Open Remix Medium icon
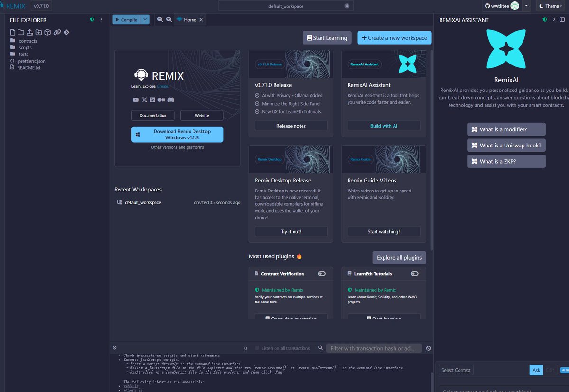This screenshot has width=569, height=392. tap(161, 100)
